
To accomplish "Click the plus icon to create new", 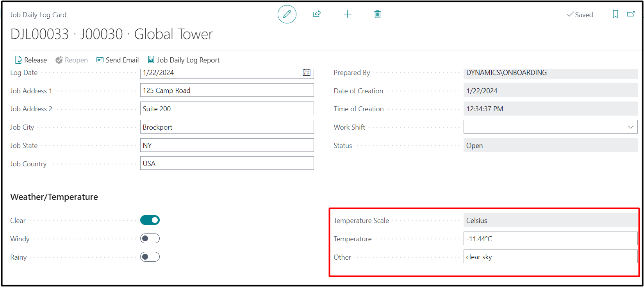I will 347,14.
